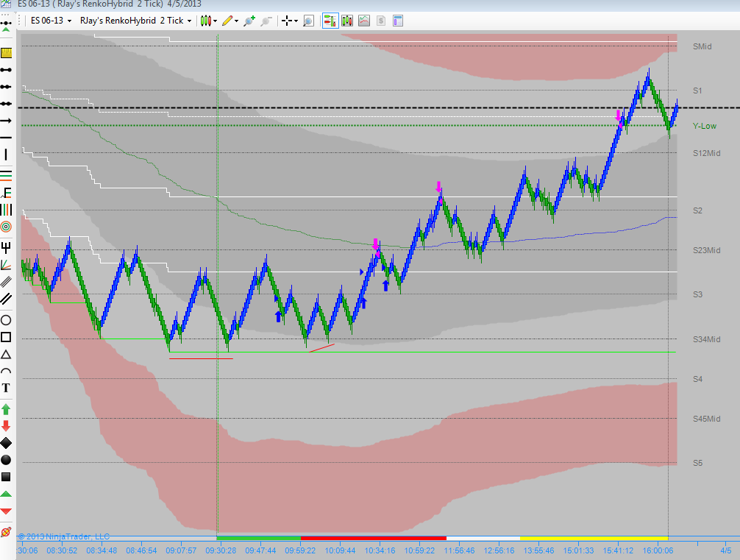Open the Indicators chart icon
This screenshot has height=560, width=740.
[364, 21]
